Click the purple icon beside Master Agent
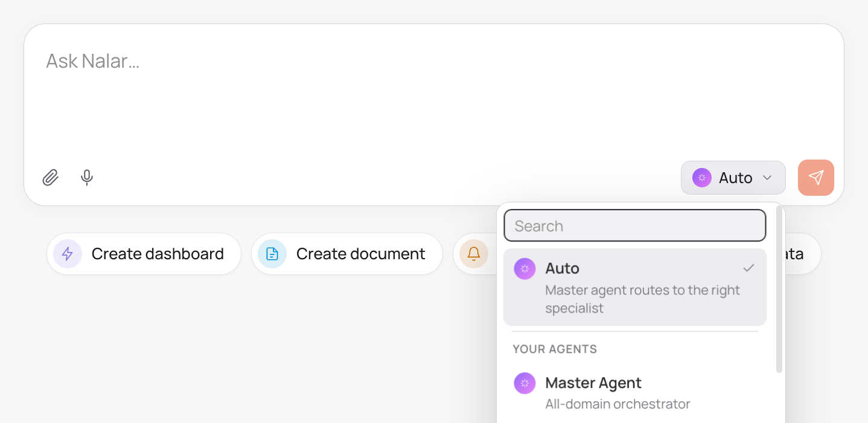This screenshot has width=868, height=423. [525, 383]
